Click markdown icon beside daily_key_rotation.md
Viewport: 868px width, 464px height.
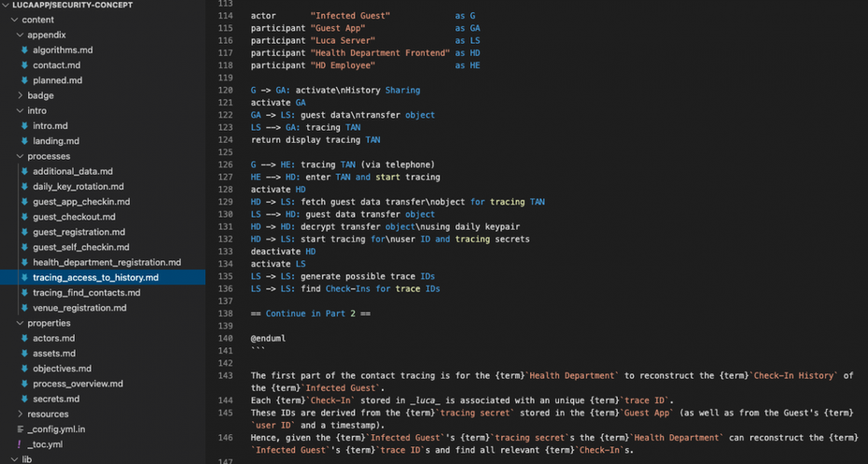point(24,187)
